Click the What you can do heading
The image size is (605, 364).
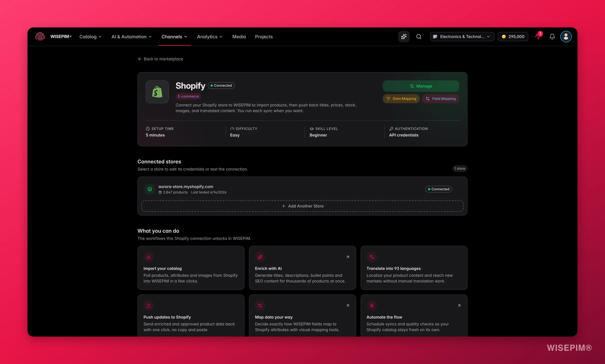point(158,231)
